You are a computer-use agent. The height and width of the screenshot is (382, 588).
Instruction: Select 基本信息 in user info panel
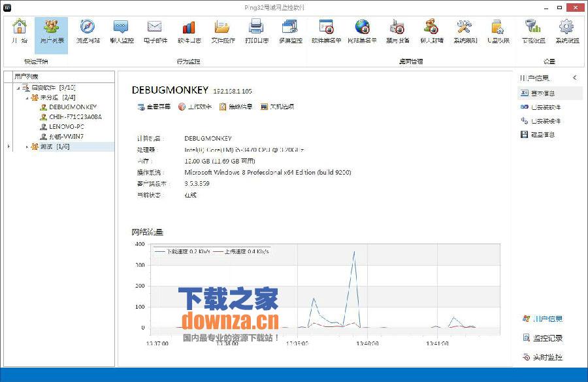click(550, 93)
